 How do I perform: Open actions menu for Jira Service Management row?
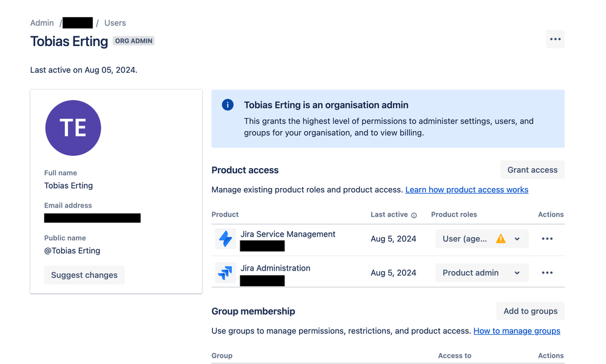point(547,239)
